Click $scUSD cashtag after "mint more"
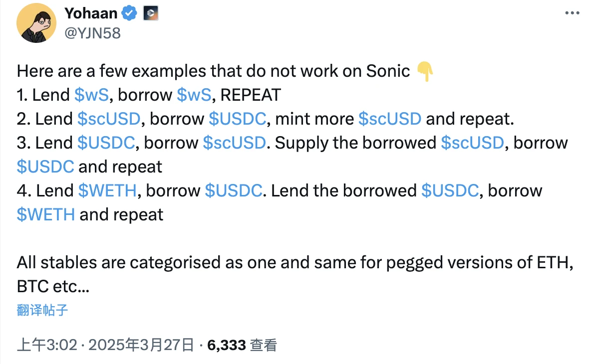The image size is (594, 364). 390,119
